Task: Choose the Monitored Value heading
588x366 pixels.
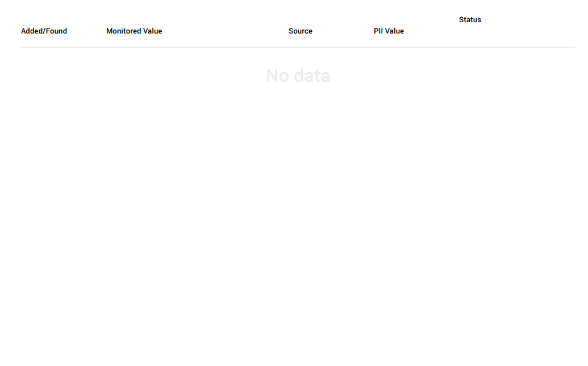Action: click(x=134, y=31)
